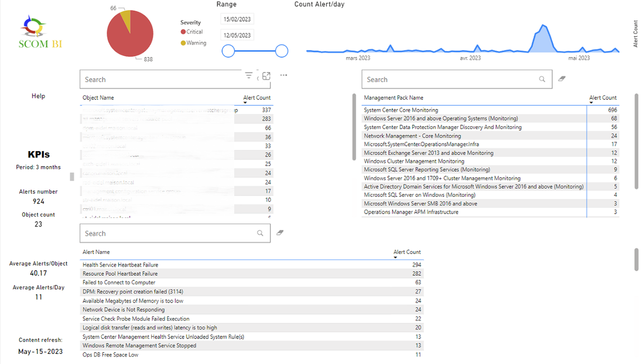Open the filter icon above the Object Name table
Image resolution: width=641 pixels, height=364 pixels.
pyautogui.click(x=249, y=76)
